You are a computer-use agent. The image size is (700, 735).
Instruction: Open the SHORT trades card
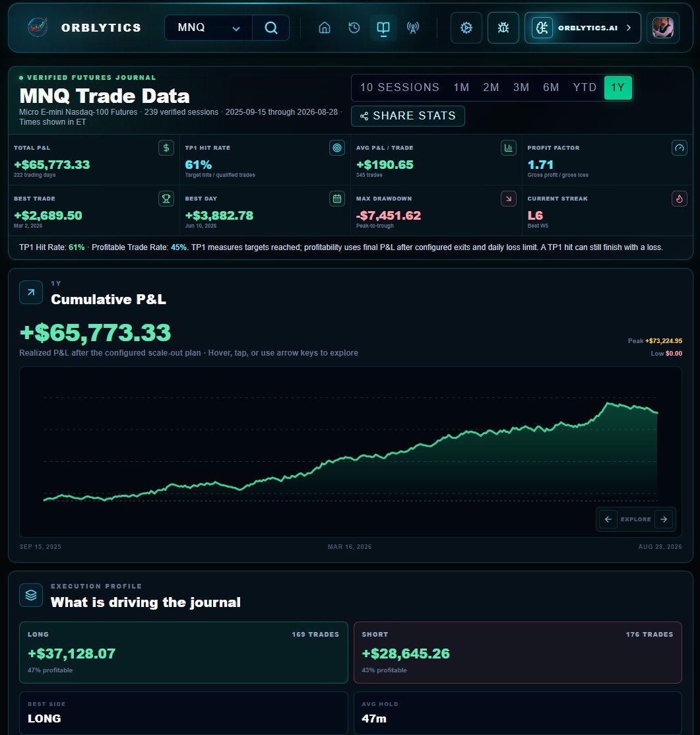tap(518, 653)
